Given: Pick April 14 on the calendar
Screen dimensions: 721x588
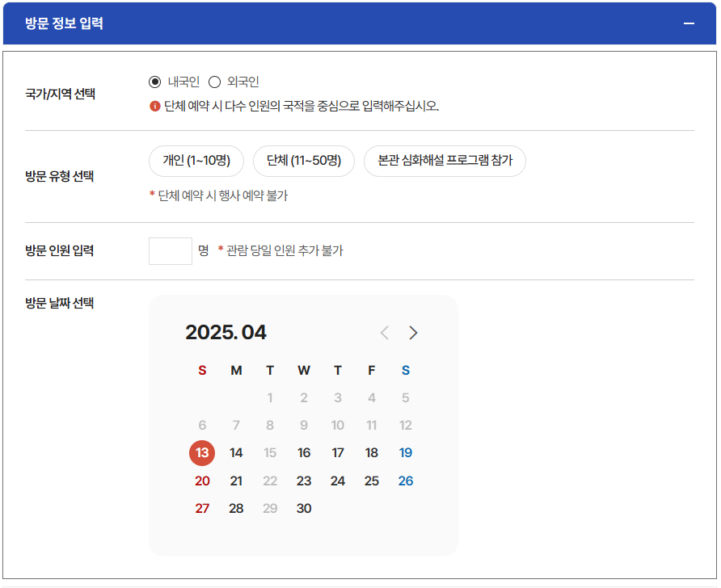Looking at the screenshot, I should point(236,453).
